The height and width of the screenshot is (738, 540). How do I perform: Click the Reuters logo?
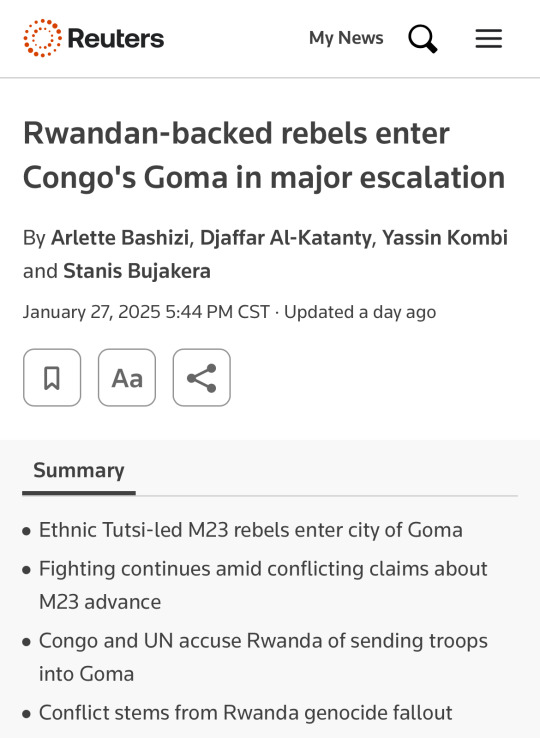pyautogui.click(x=94, y=38)
